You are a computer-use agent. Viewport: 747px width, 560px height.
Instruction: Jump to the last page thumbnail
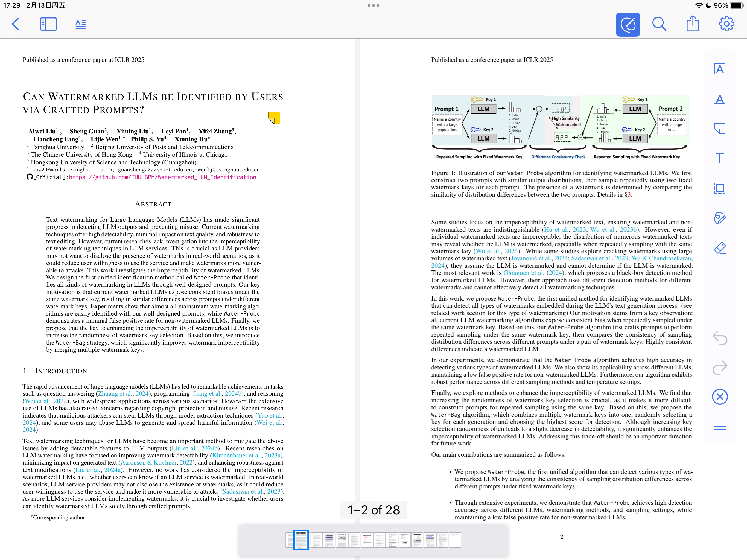[454, 540]
